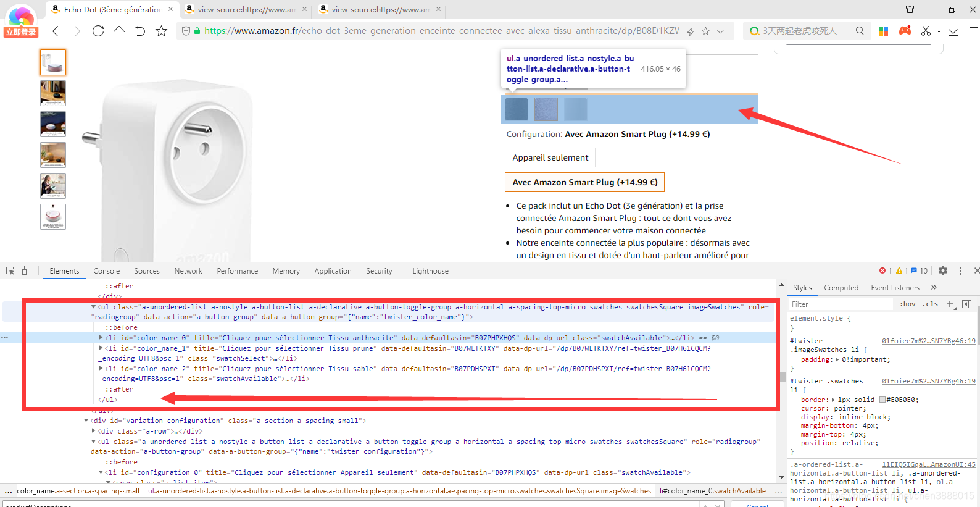The image size is (980, 507).
Task: Open Network tab
Action: (x=188, y=271)
